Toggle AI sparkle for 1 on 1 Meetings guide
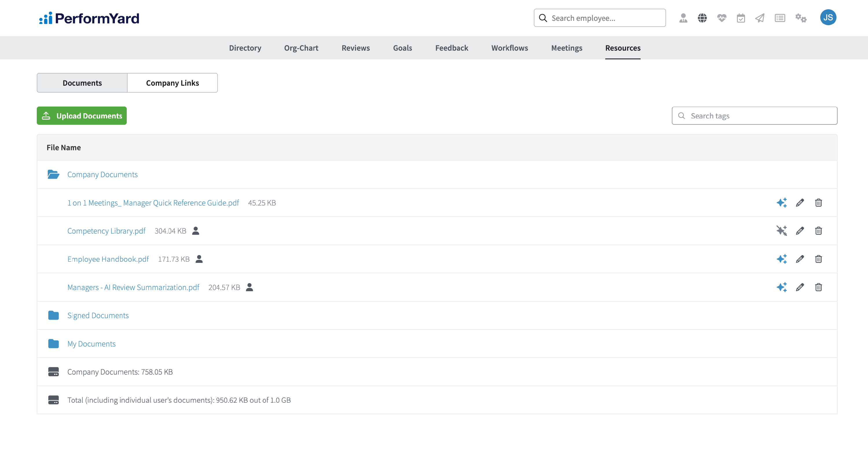Viewport: 868px width, 473px height. 781,203
